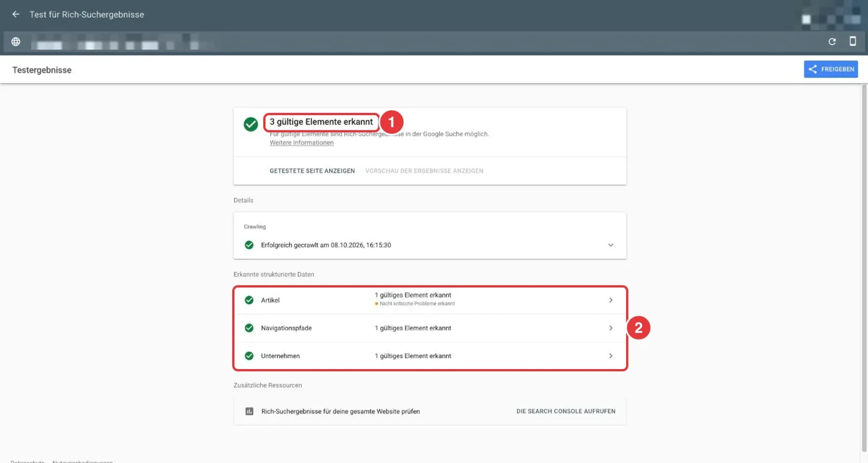Select the Unternehmen label
Screen dimensions: 868x463
280,356
